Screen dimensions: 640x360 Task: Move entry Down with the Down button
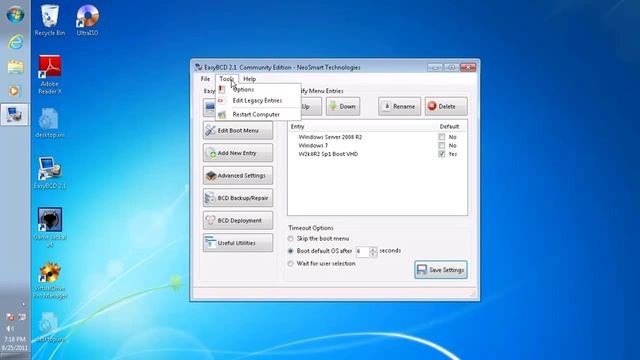coord(343,107)
